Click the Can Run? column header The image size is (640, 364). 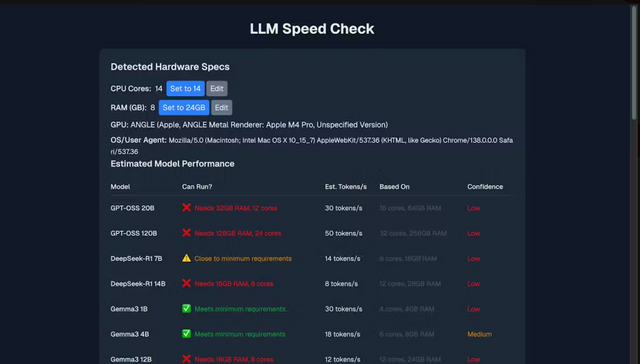click(x=197, y=187)
